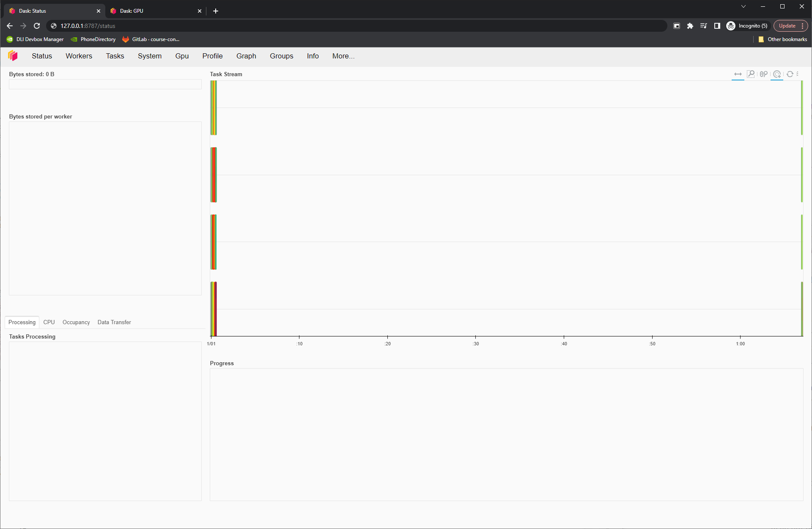Open the Chrome three-dot Update menu
This screenshot has height=529, width=812.
click(802, 26)
